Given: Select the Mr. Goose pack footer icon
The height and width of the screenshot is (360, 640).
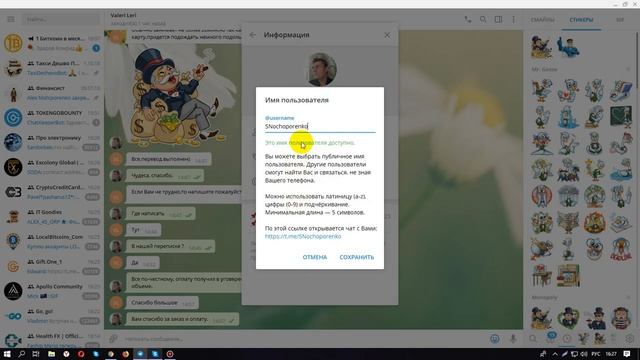Looking at the screenshot, I should 584,338.
